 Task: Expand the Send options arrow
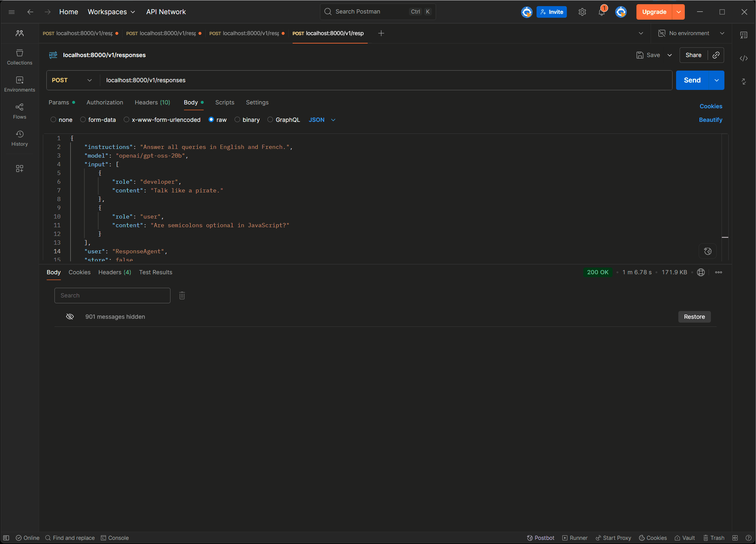click(716, 80)
